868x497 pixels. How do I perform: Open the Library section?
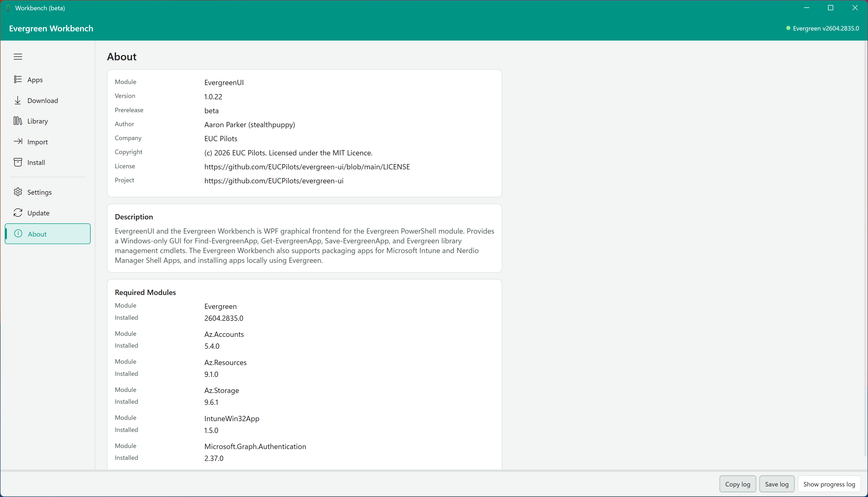point(48,121)
